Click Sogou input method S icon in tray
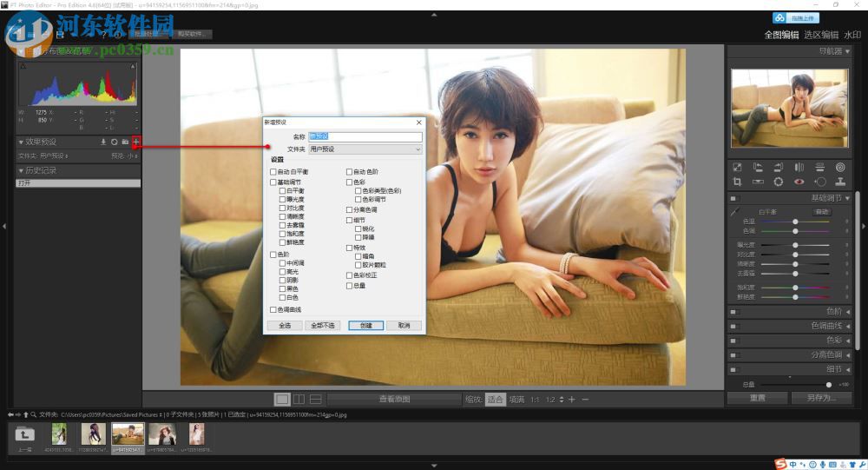The image size is (868, 470). coord(780,465)
